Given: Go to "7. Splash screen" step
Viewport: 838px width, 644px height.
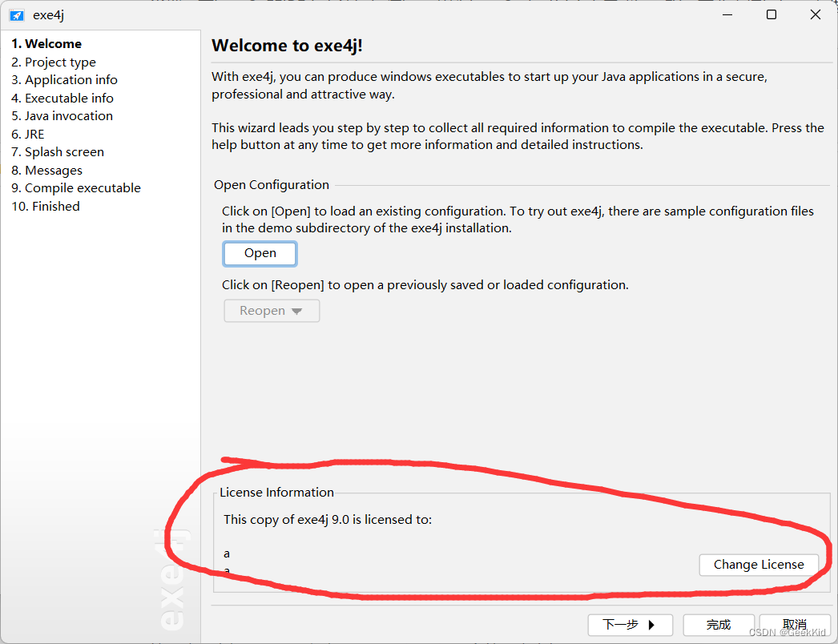Looking at the screenshot, I should click(x=58, y=151).
